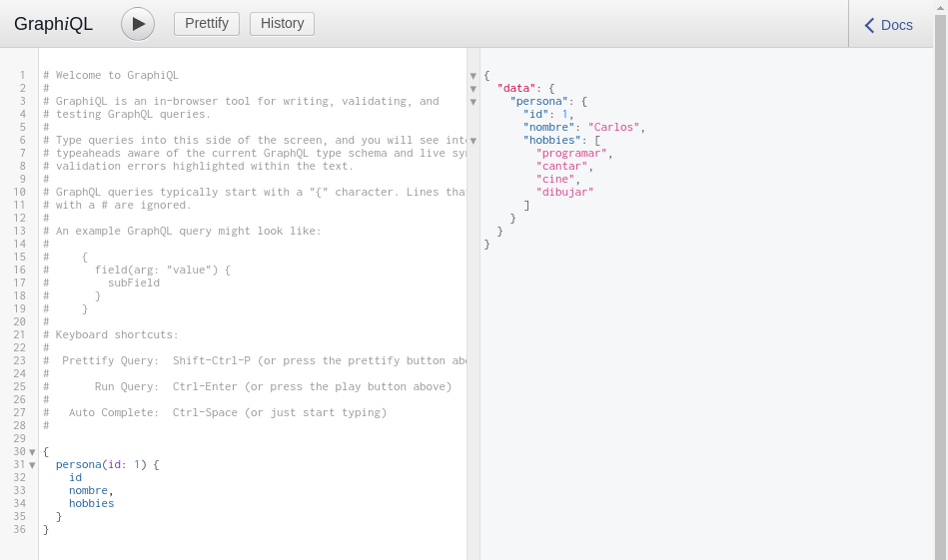
Task: Click the Prettify button
Action: coord(207,24)
